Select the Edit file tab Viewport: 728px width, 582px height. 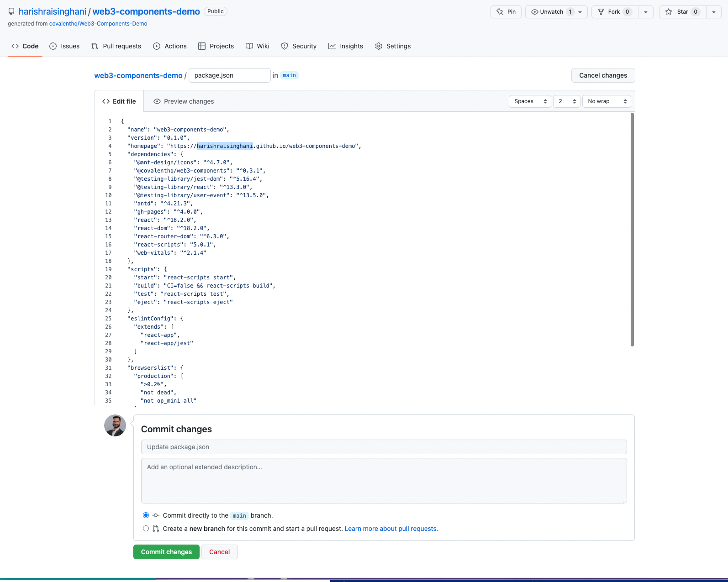tap(119, 101)
